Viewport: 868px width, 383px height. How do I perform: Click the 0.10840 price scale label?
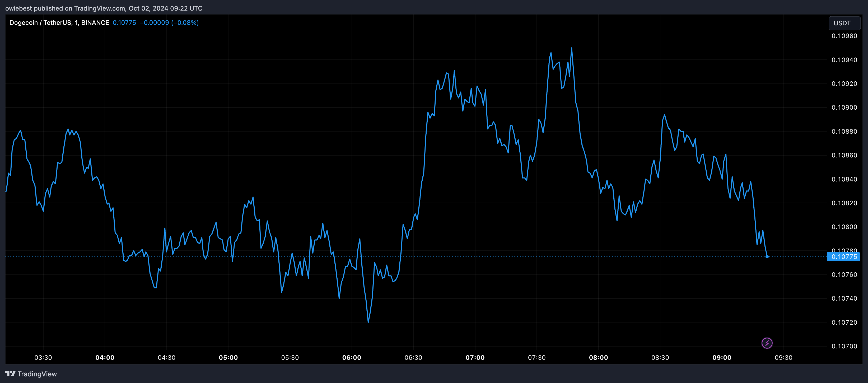844,179
